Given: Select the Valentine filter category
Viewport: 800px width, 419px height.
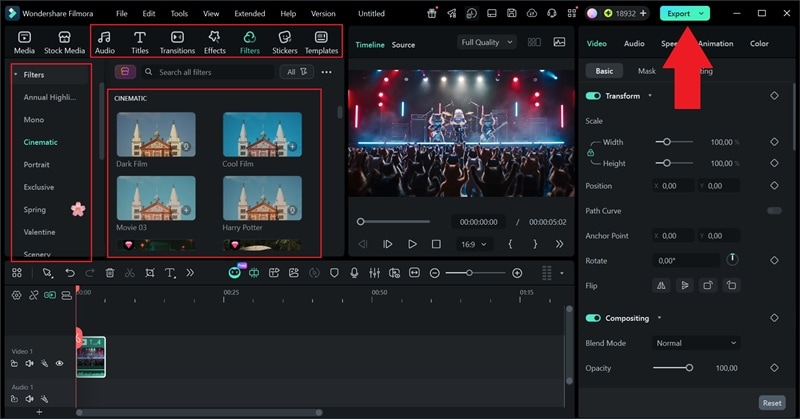Looking at the screenshot, I should click(x=39, y=232).
